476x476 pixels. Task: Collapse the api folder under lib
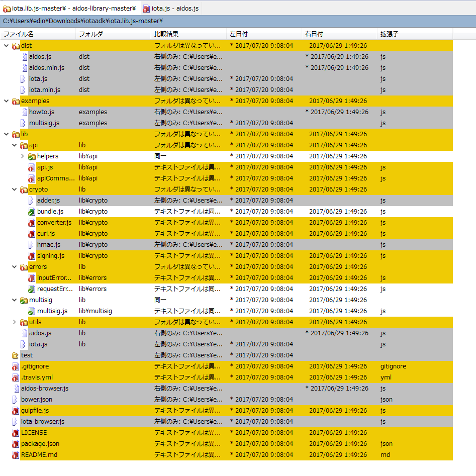tap(14, 145)
